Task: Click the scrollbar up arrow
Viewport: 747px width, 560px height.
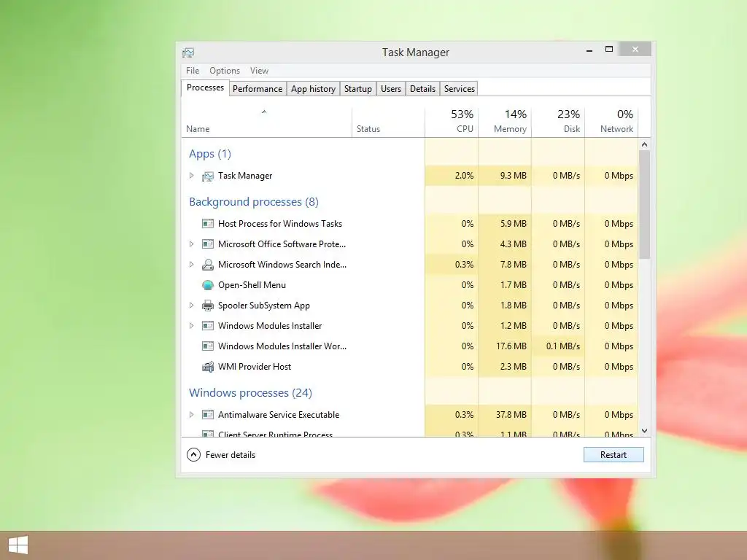Action: click(x=645, y=144)
